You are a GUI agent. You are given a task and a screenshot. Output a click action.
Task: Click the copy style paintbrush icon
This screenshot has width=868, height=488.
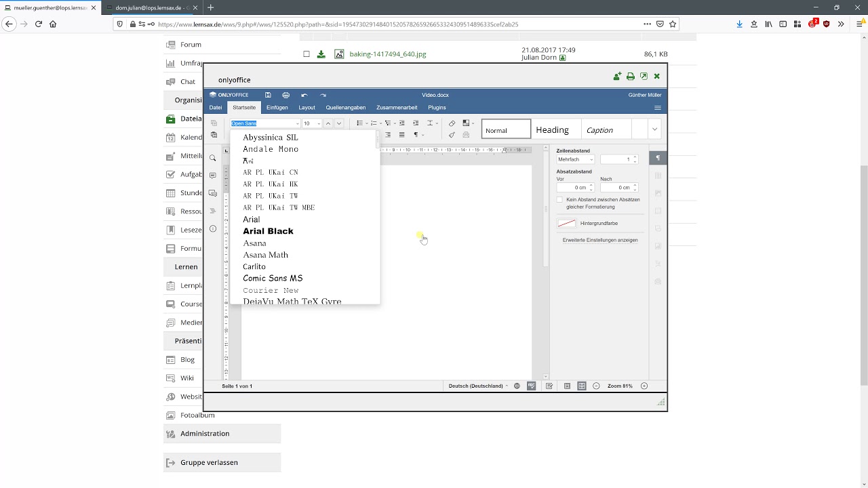click(452, 135)
